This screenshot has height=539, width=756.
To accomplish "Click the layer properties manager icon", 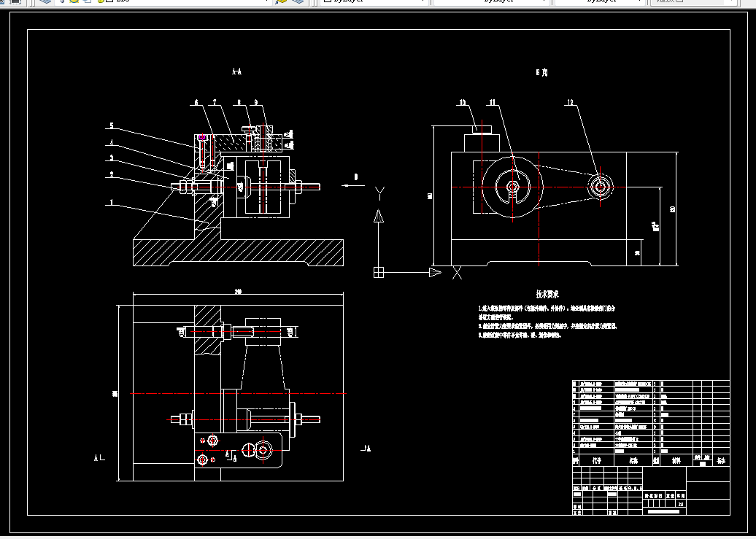I will pyautogui.click(x=45, y=1).
